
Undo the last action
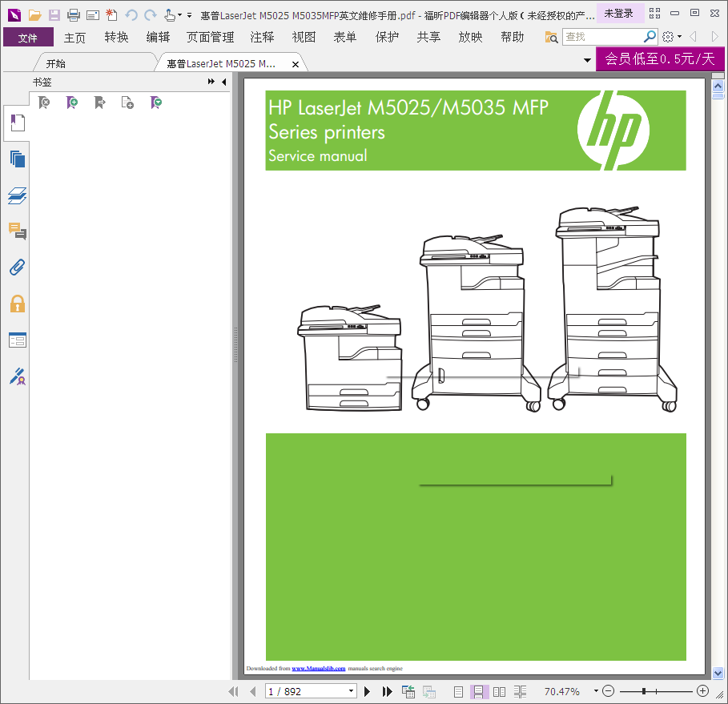point(131,15)
